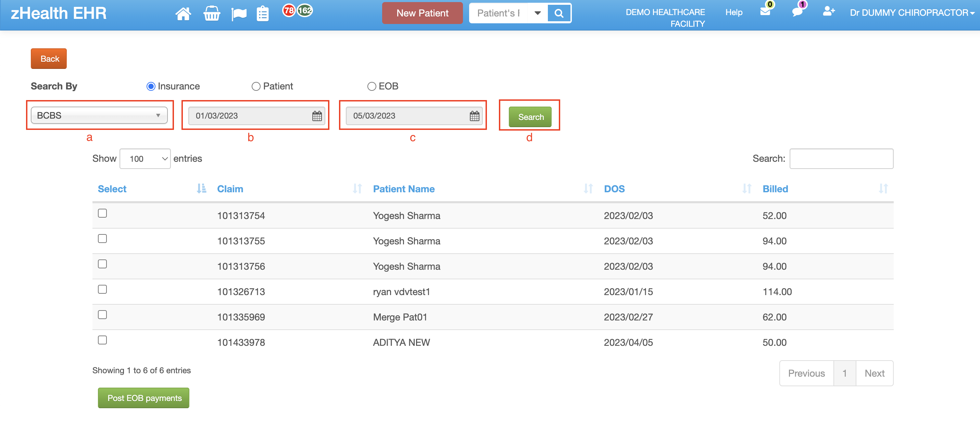Check the box for claim 101313754
Screen dimensions: 980x438
[x=102, y=213]
